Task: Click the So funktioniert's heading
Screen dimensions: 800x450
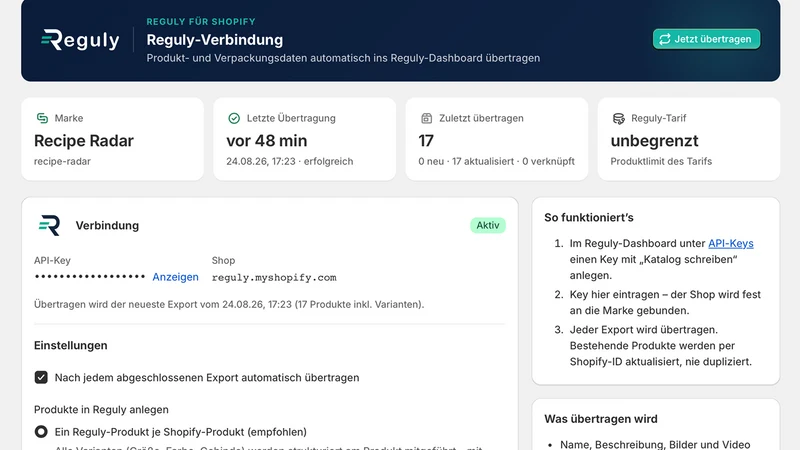Action: (x=589, y=217)
